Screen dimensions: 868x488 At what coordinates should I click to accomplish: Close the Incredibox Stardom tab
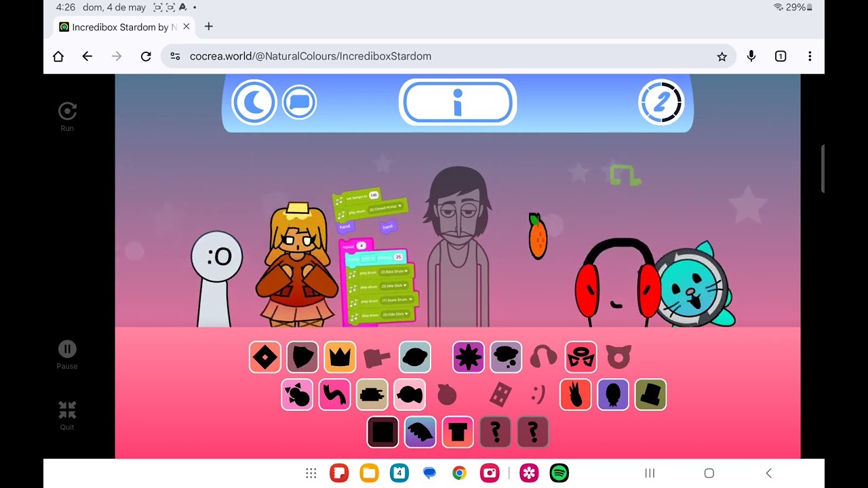(186, 27)
